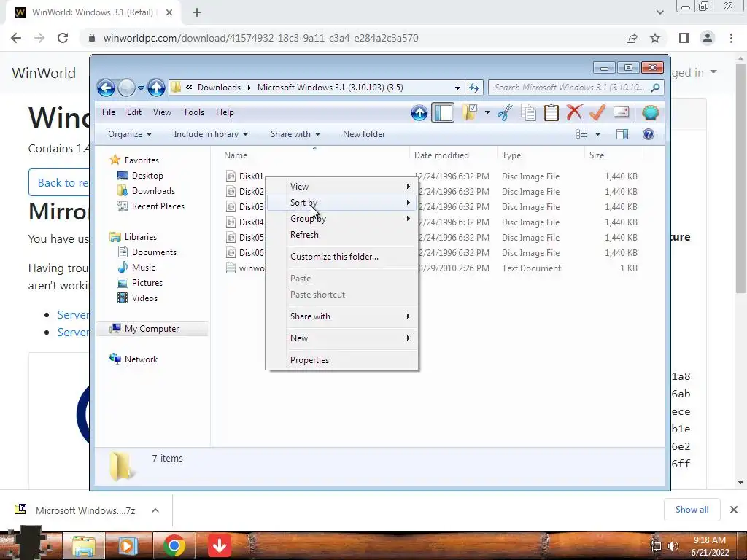Click the Cut scissors toolbar icon
Screen dimensions: 747x560
tap(505, 113)
